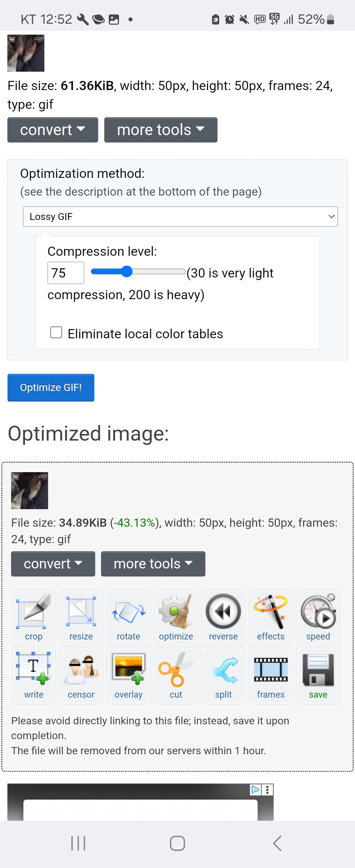Open the split GIF tool
The width and height of the screenshot is (355, 868).
pos(223,675)
